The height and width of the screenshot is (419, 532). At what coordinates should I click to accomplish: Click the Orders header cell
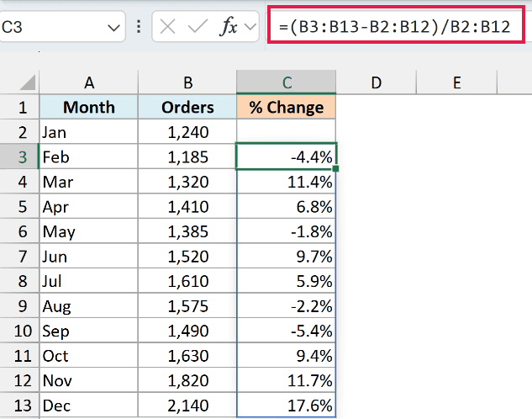(x=187, y=107)
